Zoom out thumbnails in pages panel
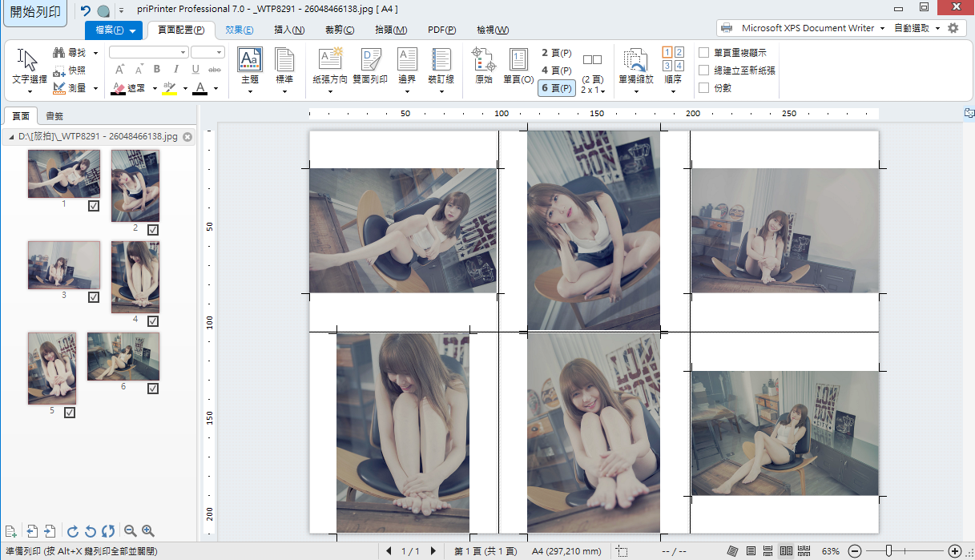The height and width of the screenshot is (560, 975). coord(130,531)
